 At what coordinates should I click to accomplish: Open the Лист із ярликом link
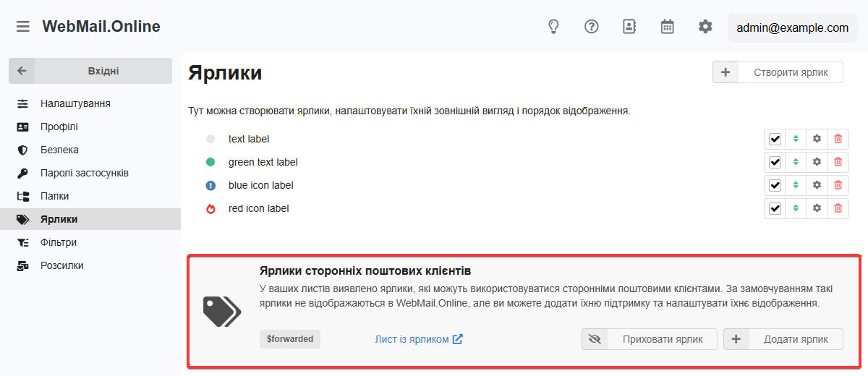(418, 339)
